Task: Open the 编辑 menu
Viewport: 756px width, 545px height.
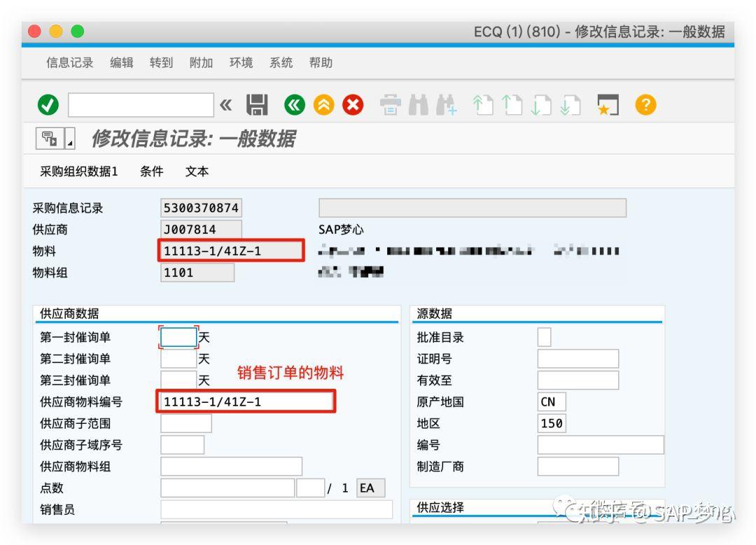Action: click(122, 63)
